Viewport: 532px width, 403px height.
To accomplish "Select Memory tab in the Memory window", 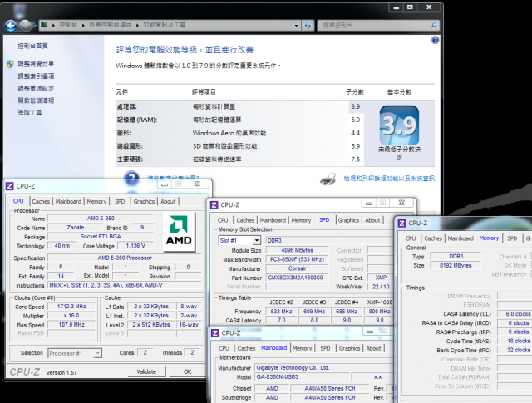I will (489, 238).
